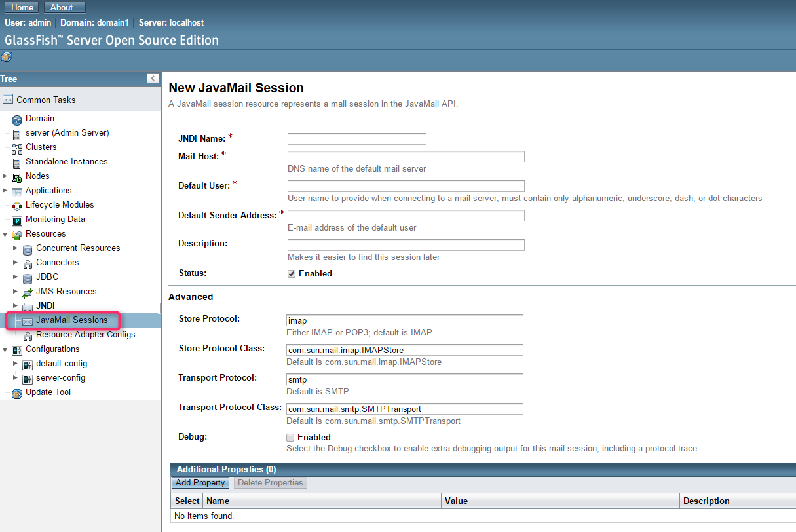The image size is (796, 532).
Task: Enable the Debug checkbox
Action: (290, 437)
